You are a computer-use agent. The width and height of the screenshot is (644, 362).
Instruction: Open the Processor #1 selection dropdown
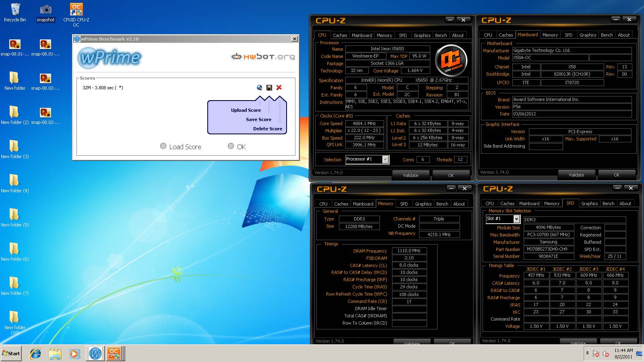[385, 160]
